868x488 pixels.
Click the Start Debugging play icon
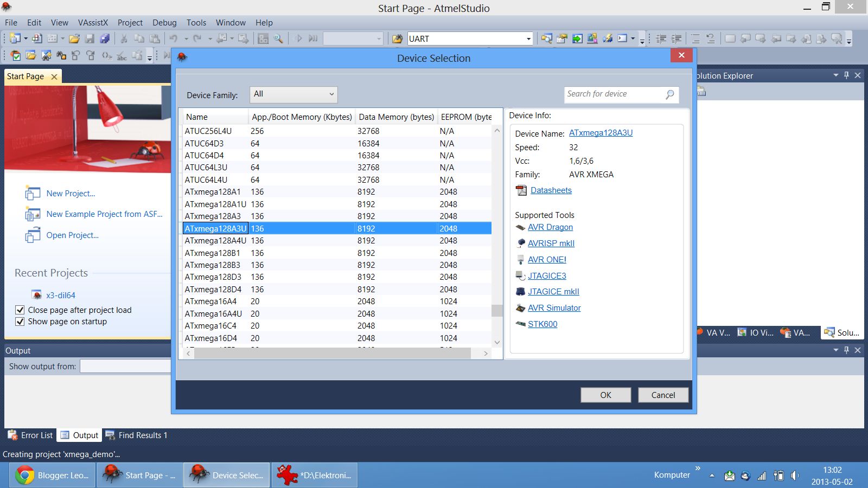tap(298, 38)
